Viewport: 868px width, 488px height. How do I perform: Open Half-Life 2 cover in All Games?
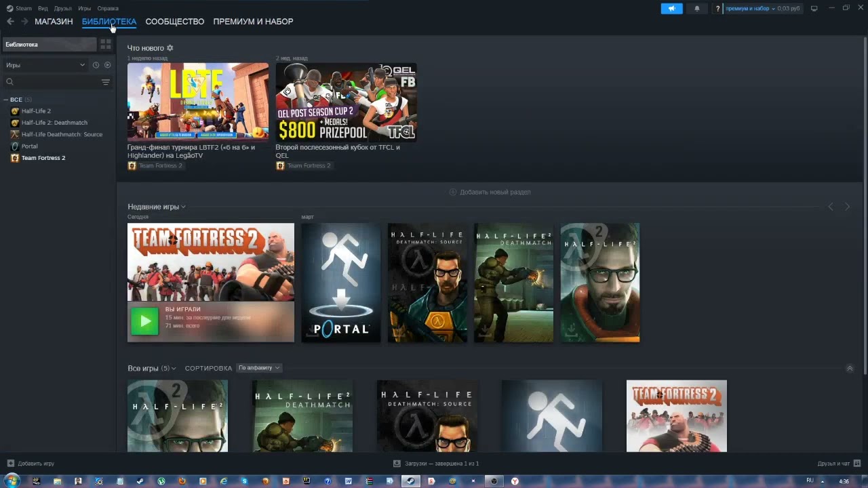click(178, 416)
